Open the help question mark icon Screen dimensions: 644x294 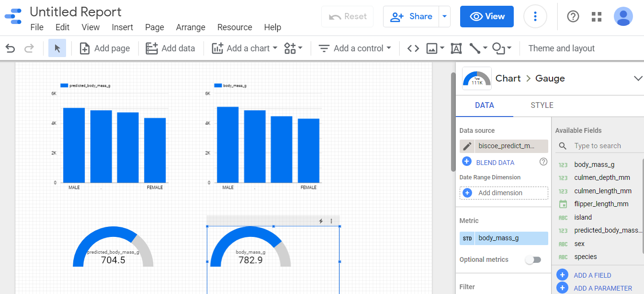tap(573, 16)
